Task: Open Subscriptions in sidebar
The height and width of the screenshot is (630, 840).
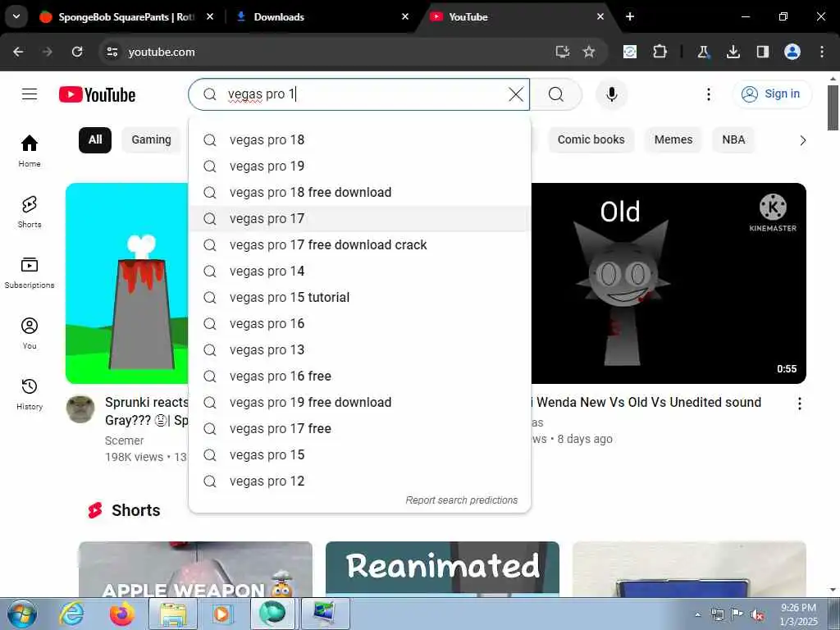Action: pos(30,272)
